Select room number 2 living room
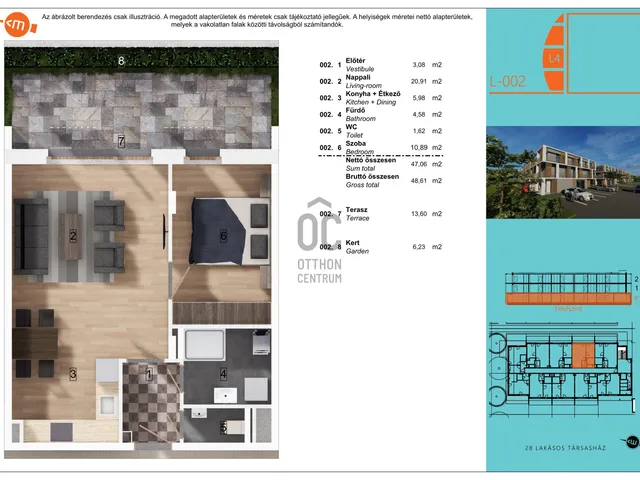Image resolution: width=640 pixels, height=480 pixels. pos(73,236)
